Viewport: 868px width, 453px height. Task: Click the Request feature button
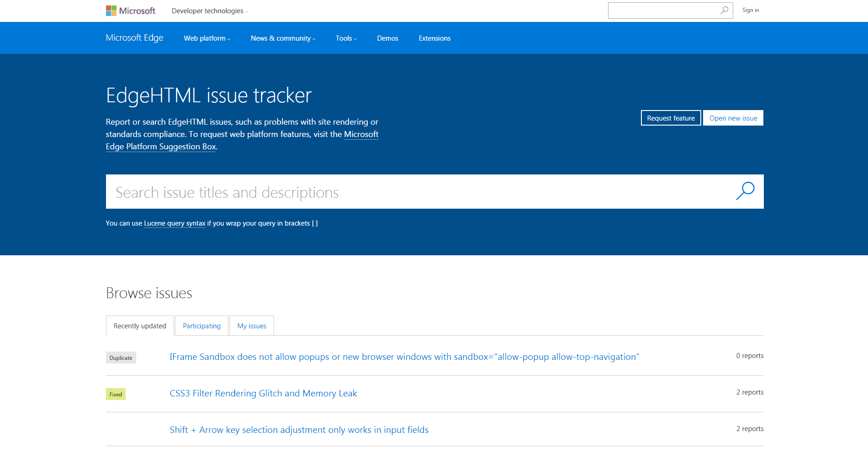[671, 118]
